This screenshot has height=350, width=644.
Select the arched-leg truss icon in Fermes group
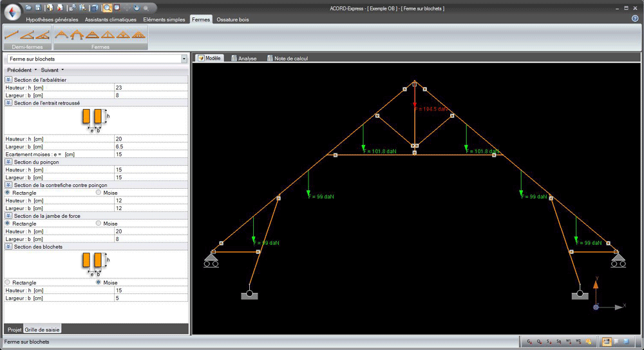(x=77, y=35)
